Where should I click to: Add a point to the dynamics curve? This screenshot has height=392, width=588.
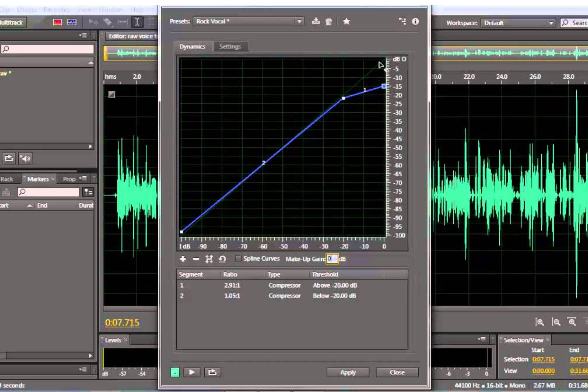tap(183, 259)
